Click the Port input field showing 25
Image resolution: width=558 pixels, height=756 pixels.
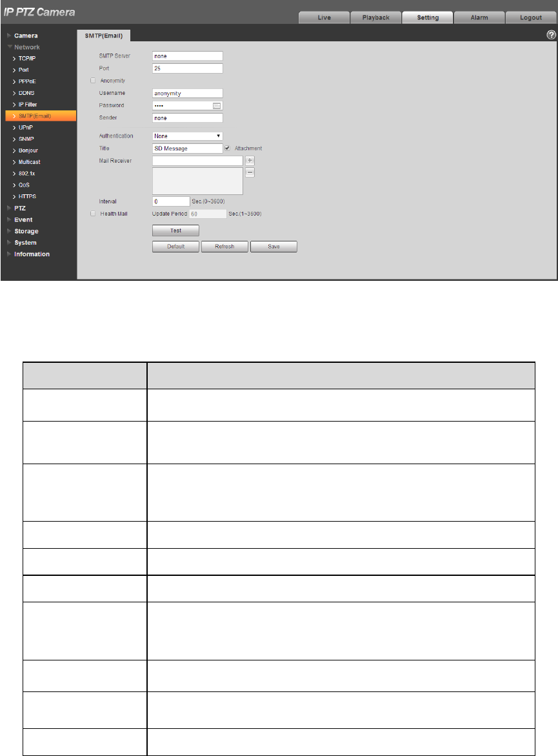pyautogui.click(x=188, y=68)
